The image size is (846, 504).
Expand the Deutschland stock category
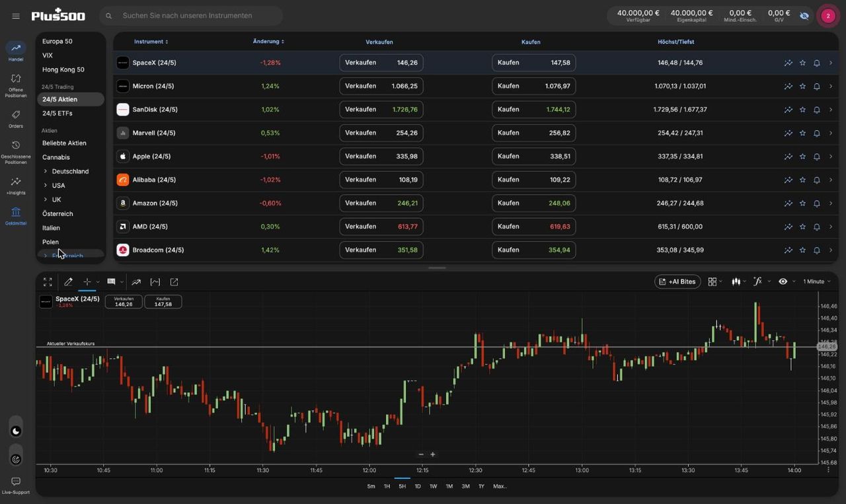(x=45, y=171)
